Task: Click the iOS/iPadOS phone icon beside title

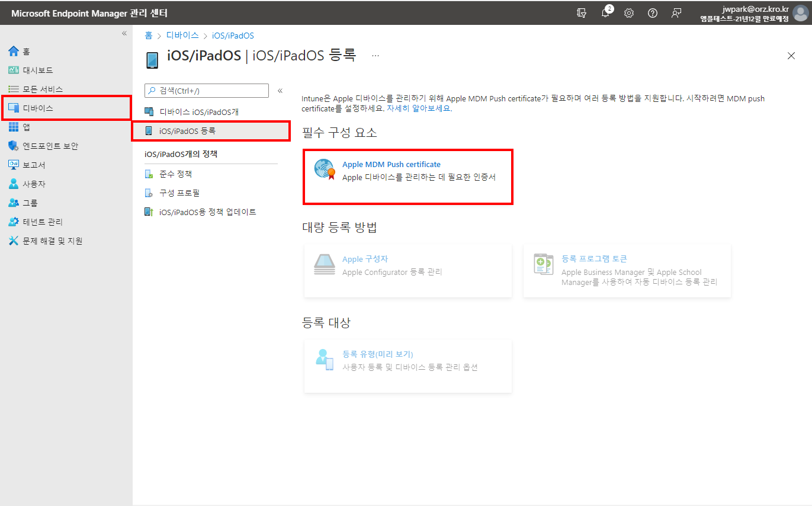Action: point(152,60)
